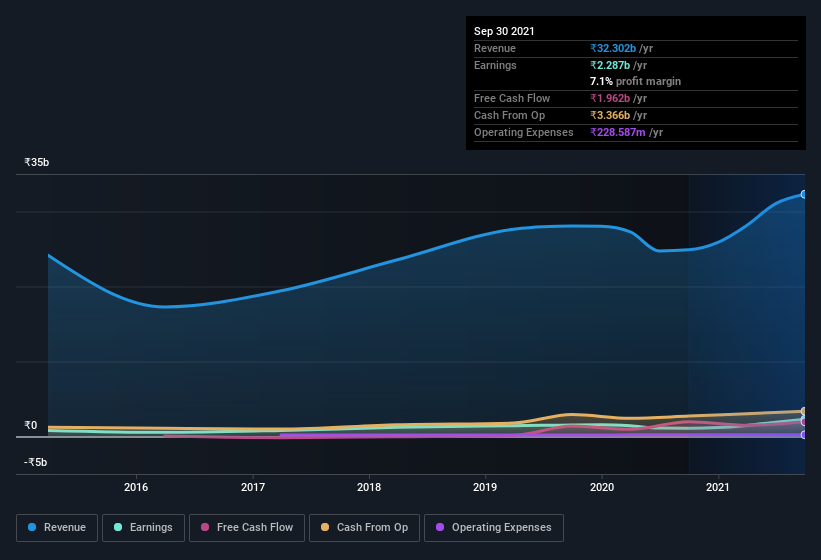821x560 pixels.
Task: Click the 2021 x-axis label
Action: point(718,487)
